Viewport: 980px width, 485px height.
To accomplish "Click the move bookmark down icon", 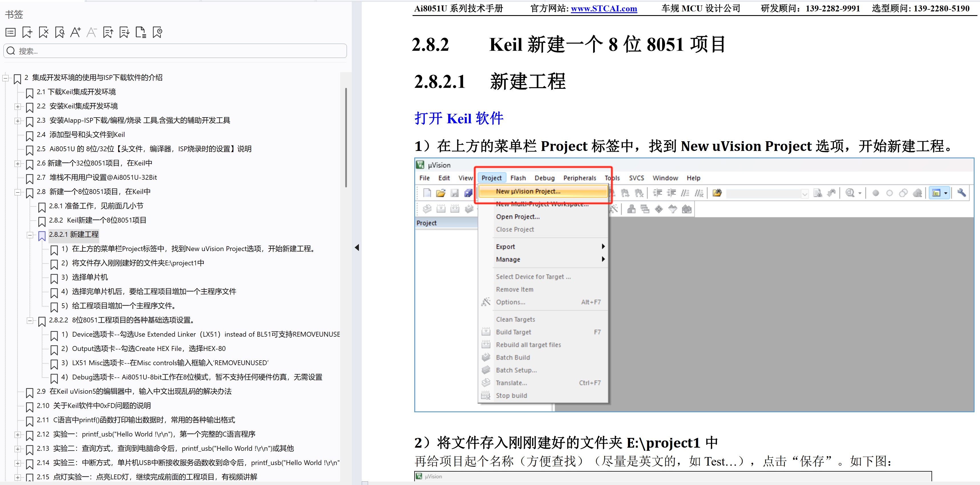I will click(124, 32).
